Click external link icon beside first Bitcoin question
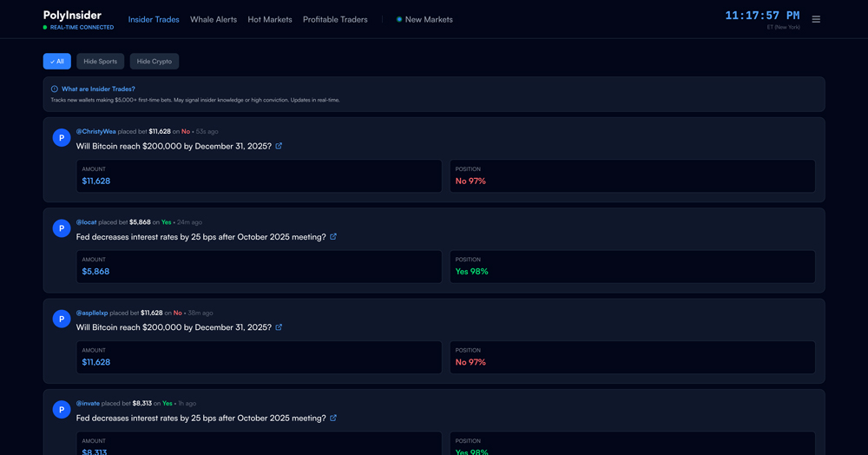This screenshot has height=455, width=868. 279,146
